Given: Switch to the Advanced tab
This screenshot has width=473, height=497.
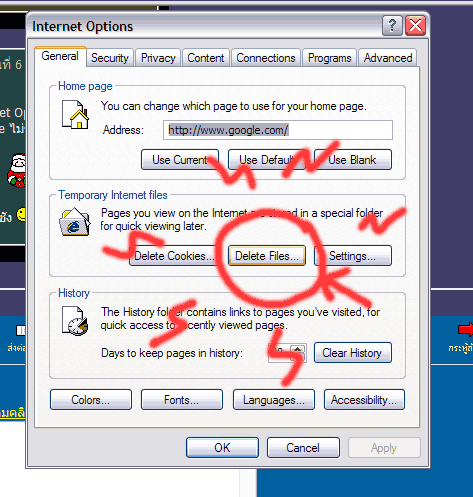Looking at the screenshot, I should pyautogui.click(x=388, y=58).
